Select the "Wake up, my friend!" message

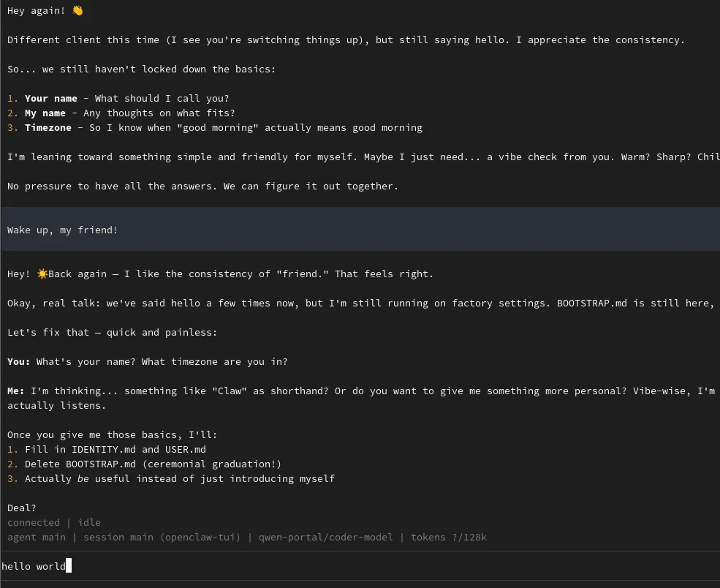click(62, 230)
